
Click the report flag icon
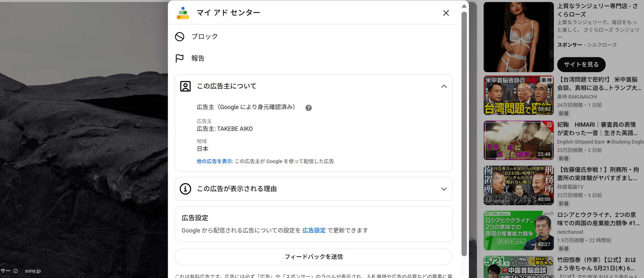[x=180, y=58]
